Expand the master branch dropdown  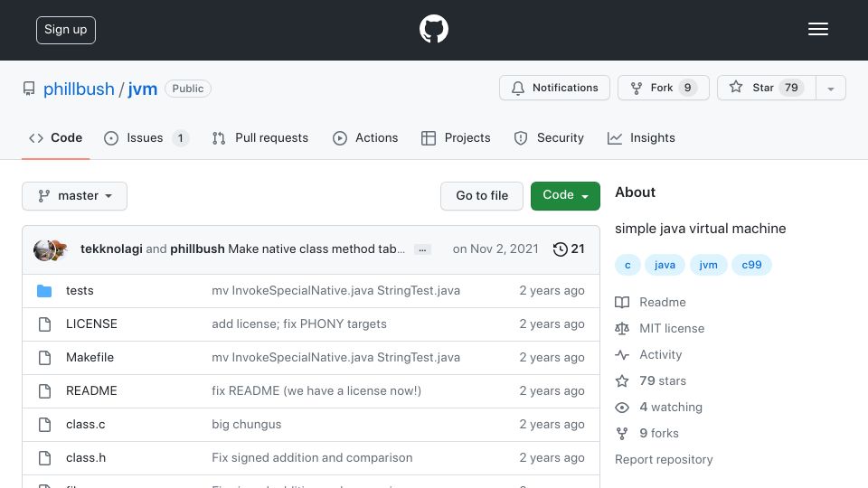tap(75, 196)
